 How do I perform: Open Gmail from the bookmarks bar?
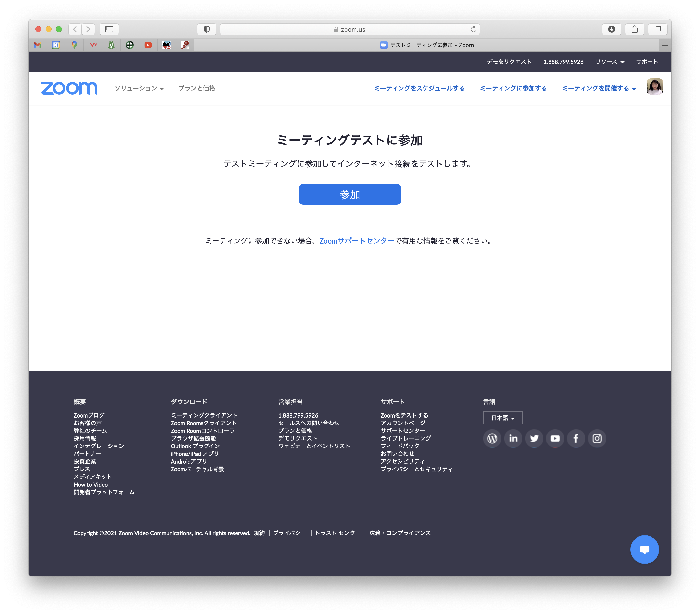point(37,45)
